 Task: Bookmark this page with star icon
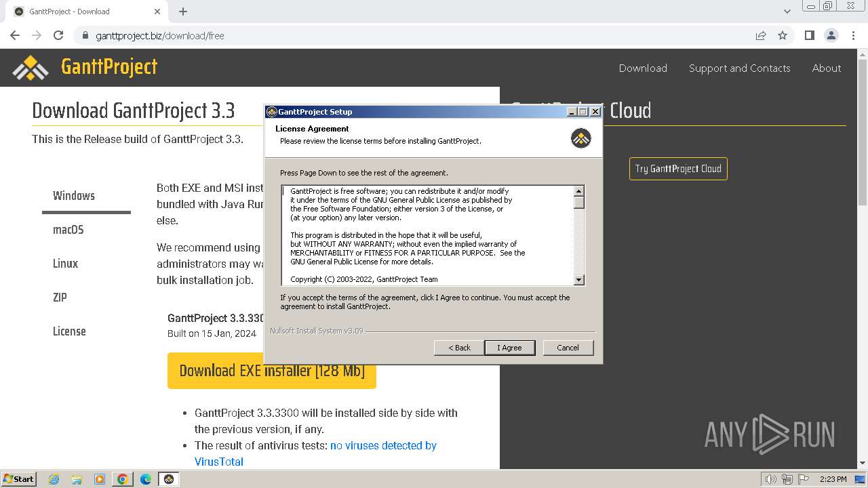coord(783,35)
